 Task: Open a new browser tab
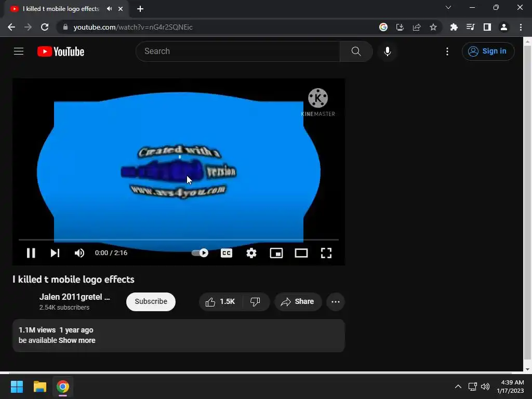click(140, 9)
